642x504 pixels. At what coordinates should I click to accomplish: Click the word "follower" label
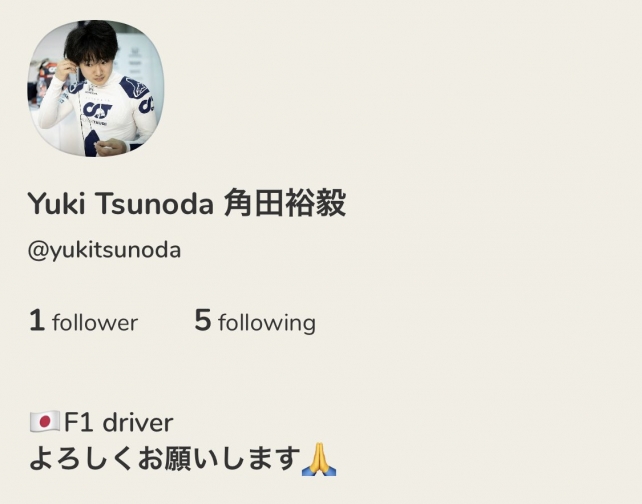coord(95,323)
